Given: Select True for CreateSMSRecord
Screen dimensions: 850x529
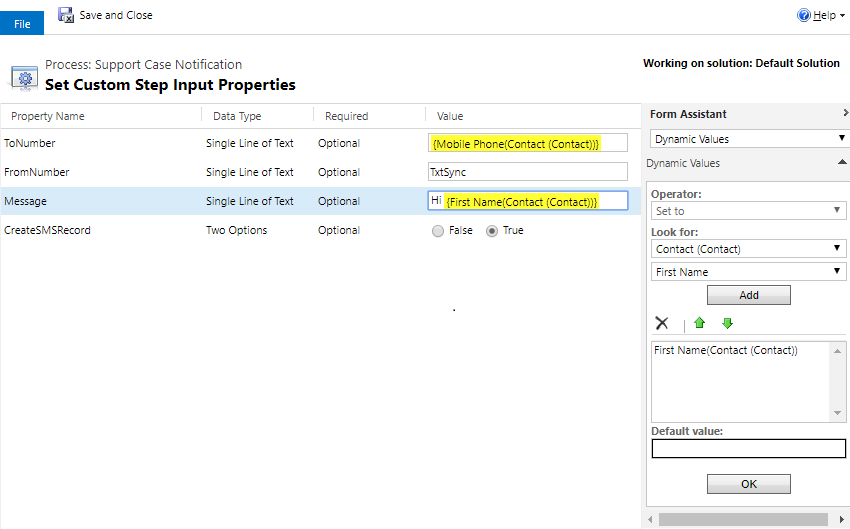Looking at the screenshot, I should (492, 231).
